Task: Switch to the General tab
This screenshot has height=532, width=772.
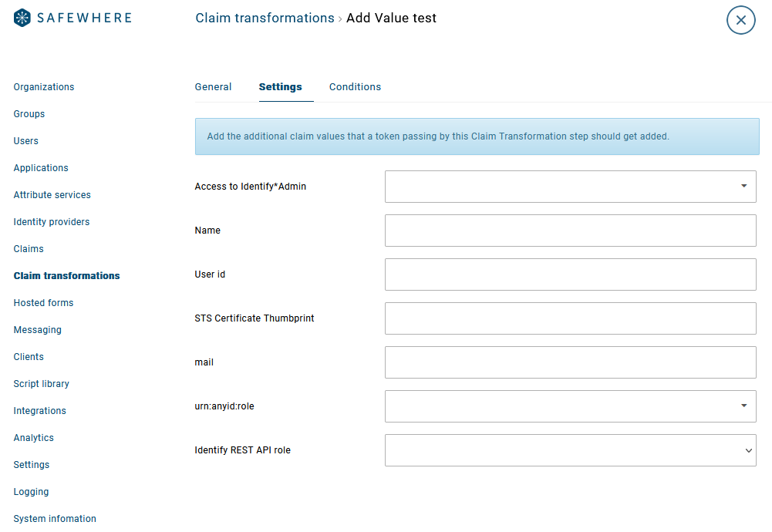Action: (213, 87)
